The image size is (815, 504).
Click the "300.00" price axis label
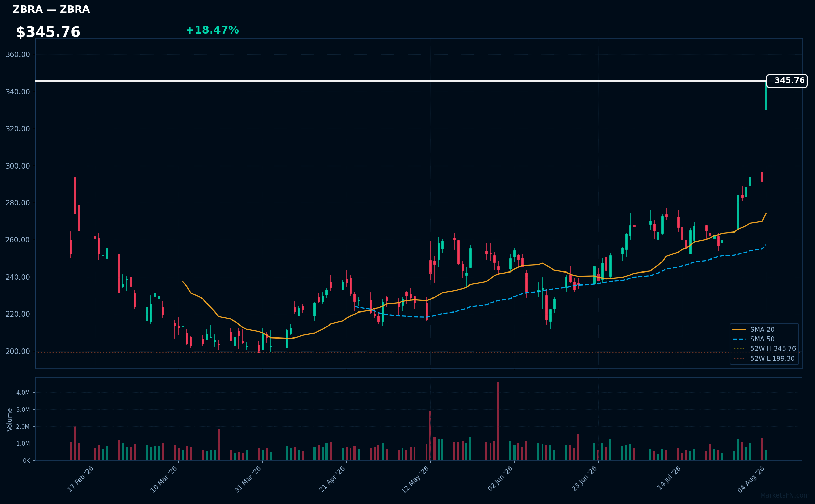pyautogui.click(x=18, y=166)
